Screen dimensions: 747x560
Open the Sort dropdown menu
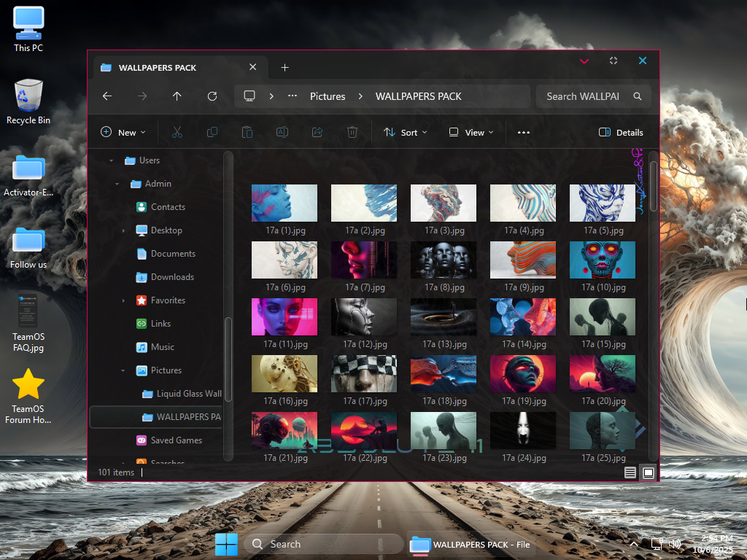click(406, 133)
